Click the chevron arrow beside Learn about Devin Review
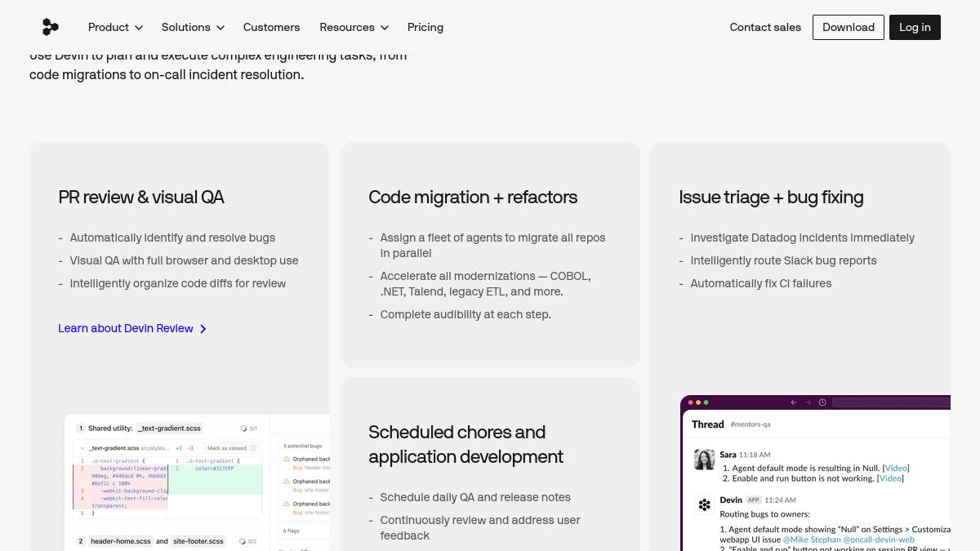 pyautogui.click(x=203, y=329)
